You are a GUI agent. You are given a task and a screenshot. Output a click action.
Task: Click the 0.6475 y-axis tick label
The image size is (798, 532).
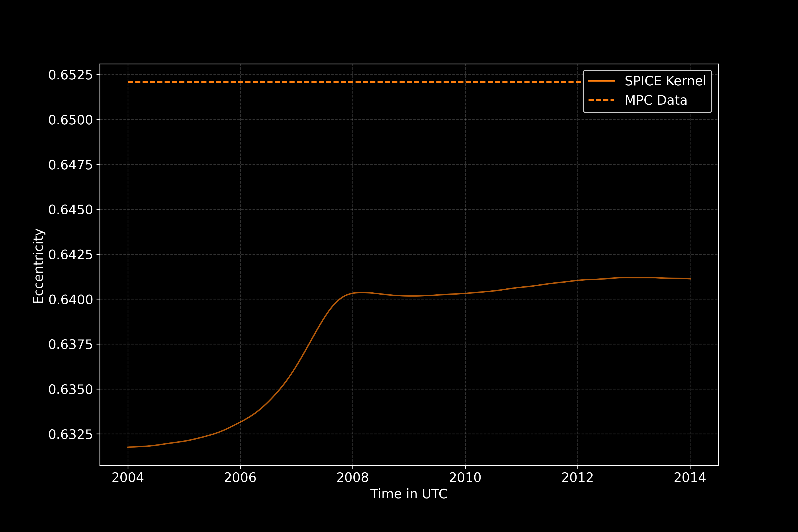tap(70, 165)
